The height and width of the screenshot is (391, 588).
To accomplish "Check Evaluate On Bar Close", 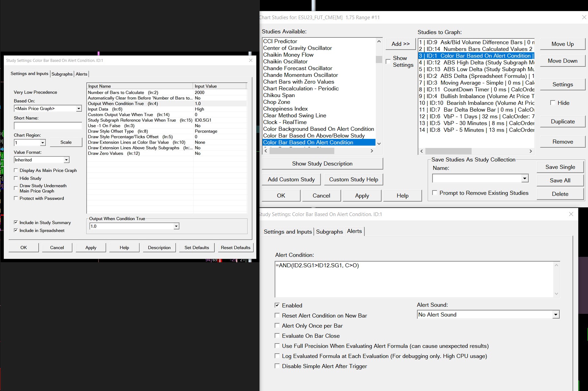I will [277, 336].
